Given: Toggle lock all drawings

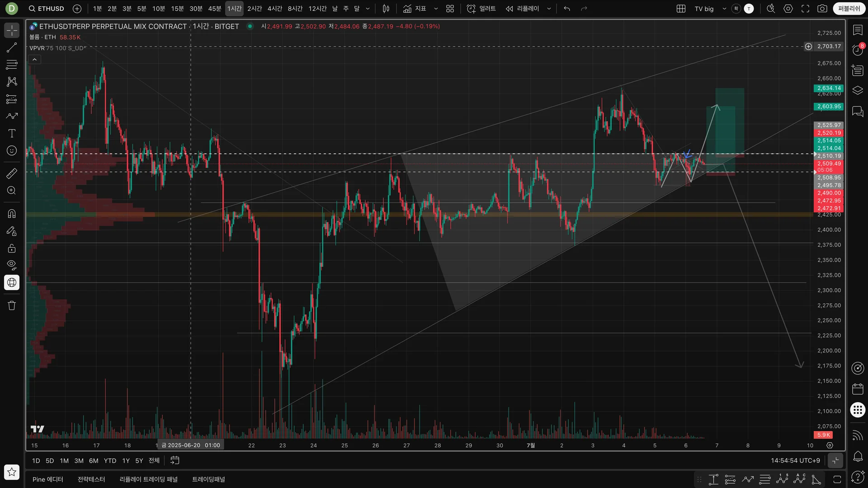Looking at the screenshot, I should click(x=12, y=248).
